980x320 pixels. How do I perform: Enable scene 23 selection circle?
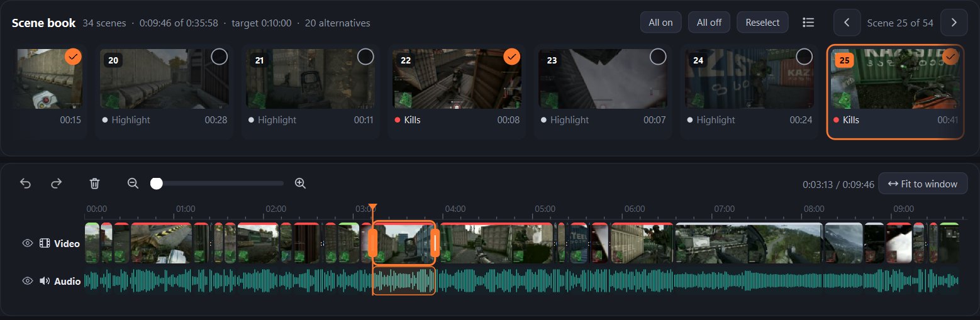click(658, 57)
